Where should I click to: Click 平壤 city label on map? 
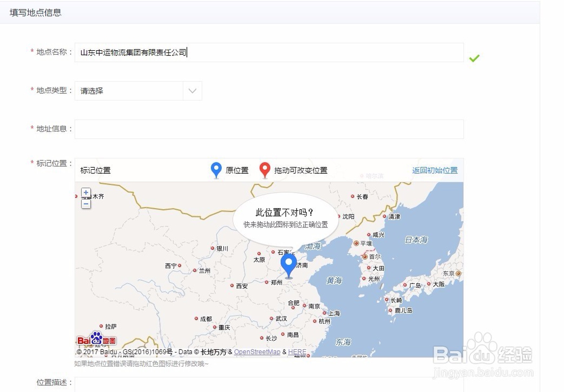click(x=366, y=244)
